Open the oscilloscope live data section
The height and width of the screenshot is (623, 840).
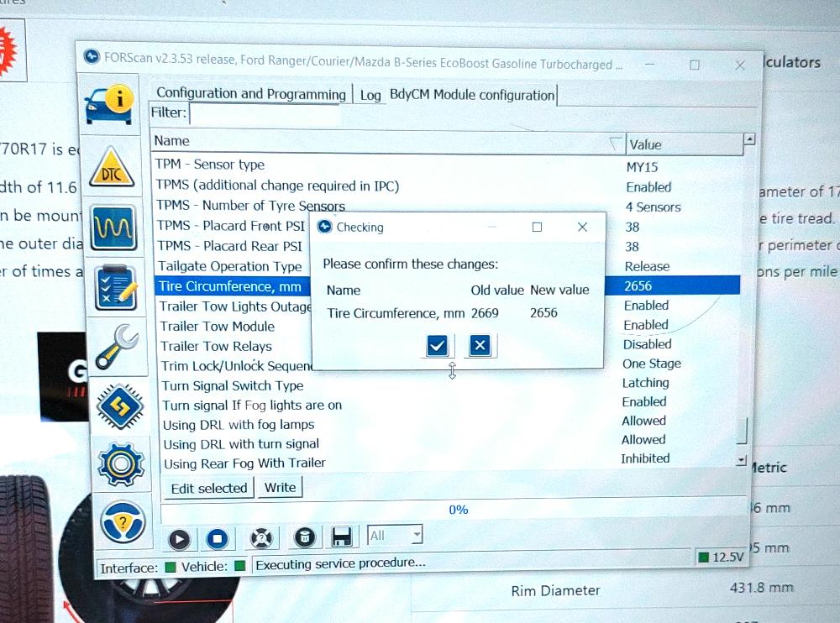[x=113, y=225]
